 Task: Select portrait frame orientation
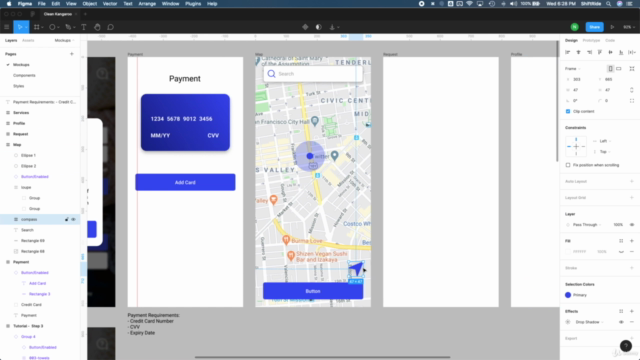pos(610,69)
